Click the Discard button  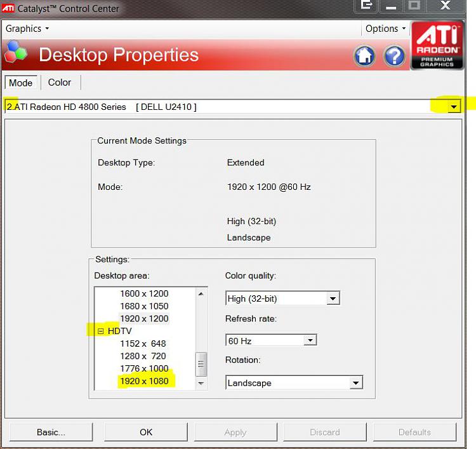pos(325,432)
